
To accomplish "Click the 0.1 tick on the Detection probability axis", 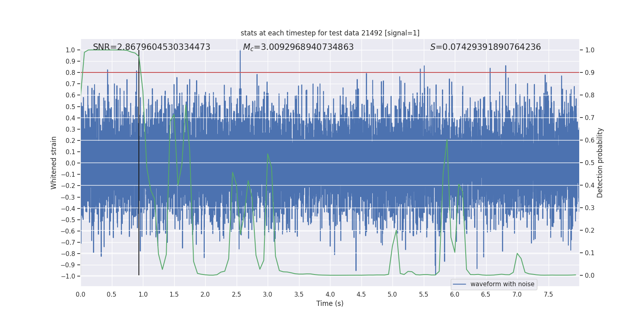I will click(590, 253).
